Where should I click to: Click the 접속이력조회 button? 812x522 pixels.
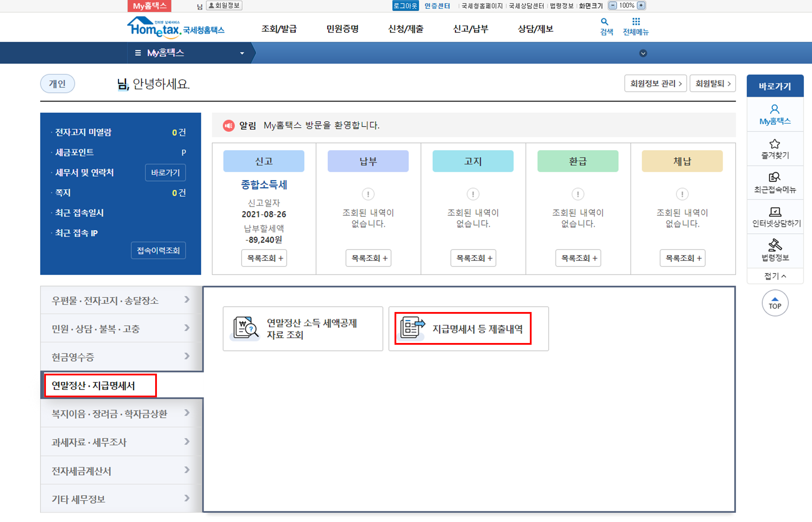pos(158,250)
